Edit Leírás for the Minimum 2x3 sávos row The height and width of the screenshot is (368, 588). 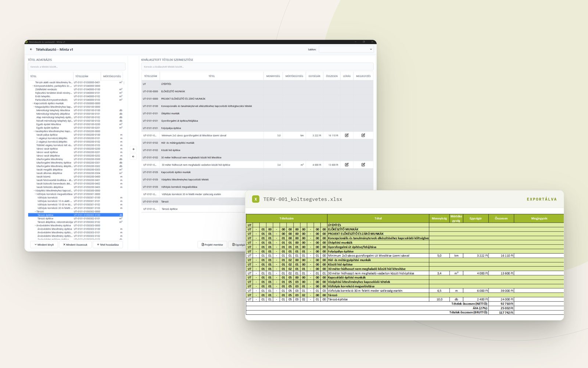click(x=347, y=135)
